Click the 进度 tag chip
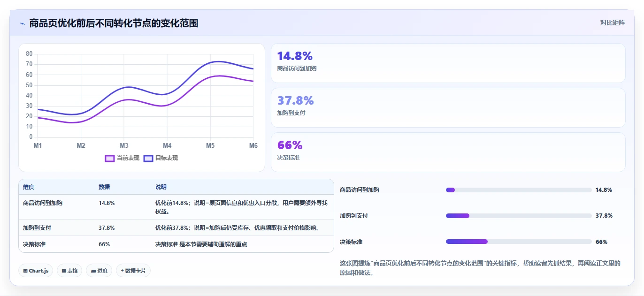Viewport: 644px width, 296px height. point(99,271)
